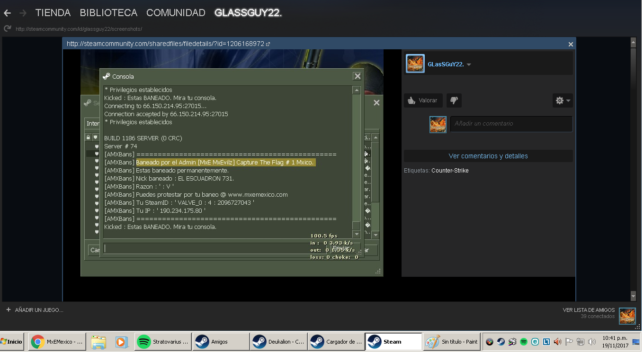Click the Counter-Strike console screenshot image

pos(232,163)
